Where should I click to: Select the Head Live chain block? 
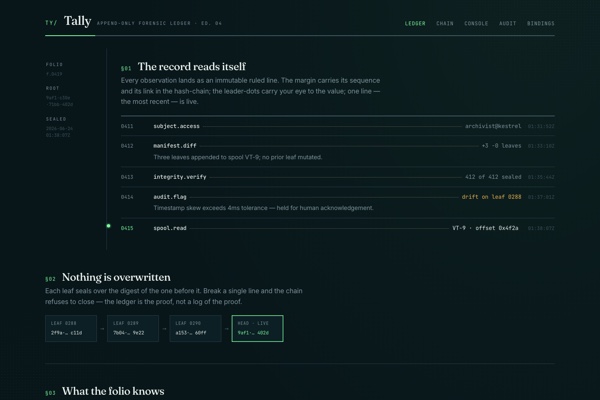(x=258, y=328)
